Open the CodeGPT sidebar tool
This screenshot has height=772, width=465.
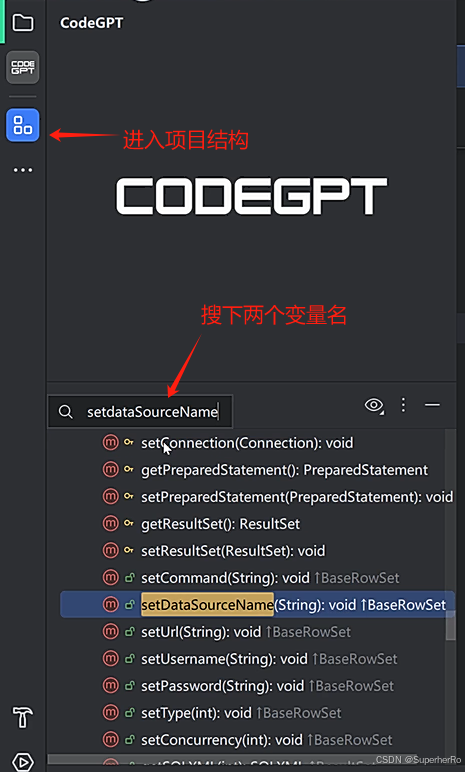coord(23,67)
